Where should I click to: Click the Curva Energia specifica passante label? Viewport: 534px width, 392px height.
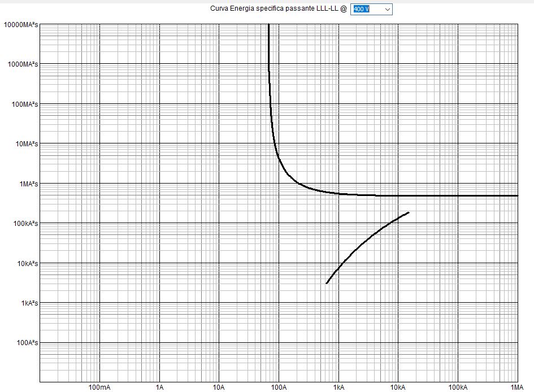[278, 8]
